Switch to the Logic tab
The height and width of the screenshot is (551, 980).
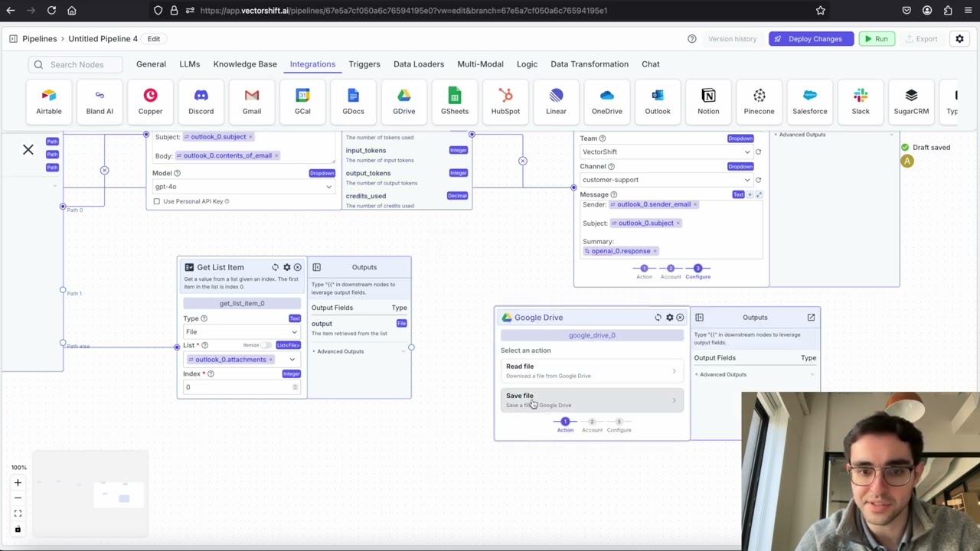click(x=527, y=64)
